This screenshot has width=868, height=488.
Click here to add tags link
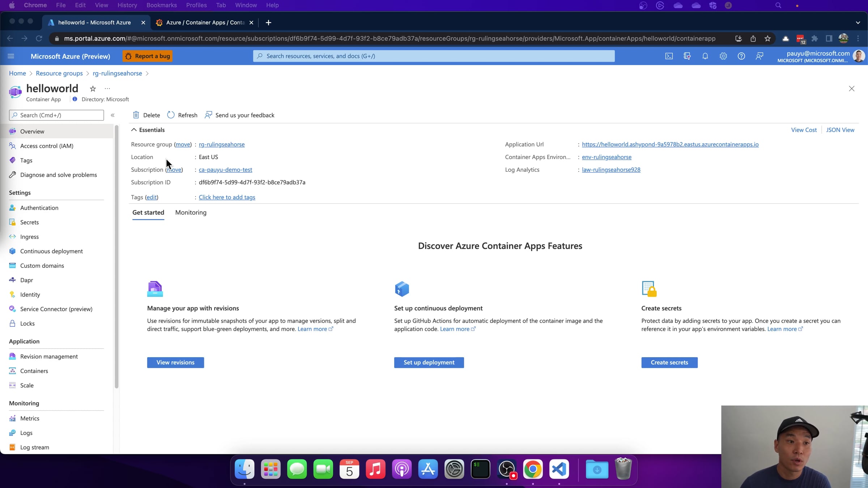pyautogui.click(x=227, y=197)
